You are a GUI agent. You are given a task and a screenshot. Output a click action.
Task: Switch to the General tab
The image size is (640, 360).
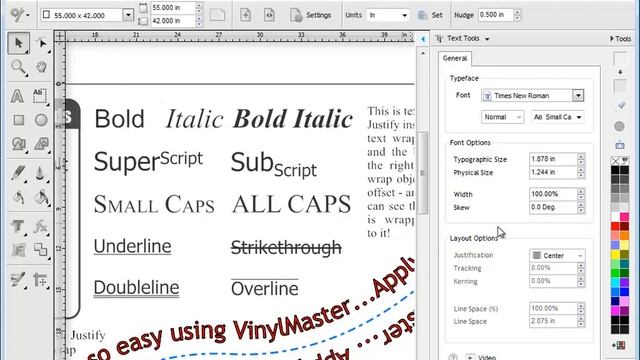pos(455,58)
